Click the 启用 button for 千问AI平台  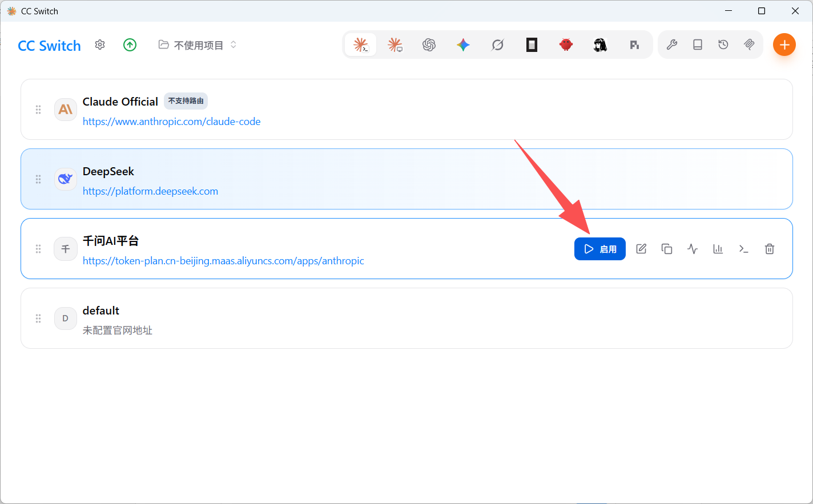click(600, 249)
